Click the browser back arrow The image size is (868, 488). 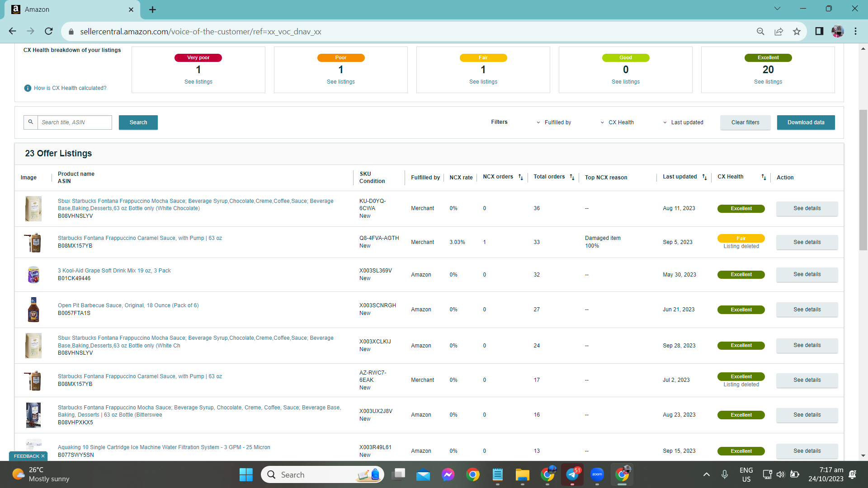[x=12, y=31]
